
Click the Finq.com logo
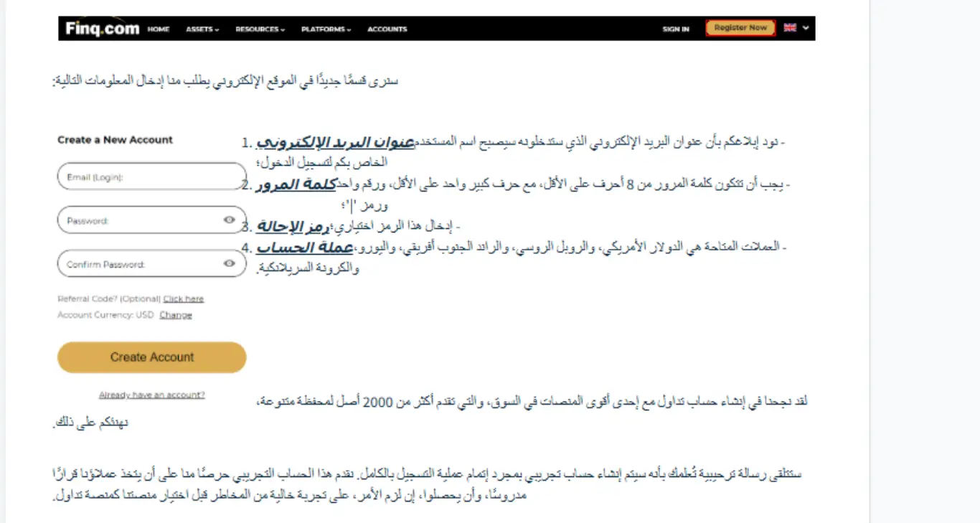coord(102,29)
